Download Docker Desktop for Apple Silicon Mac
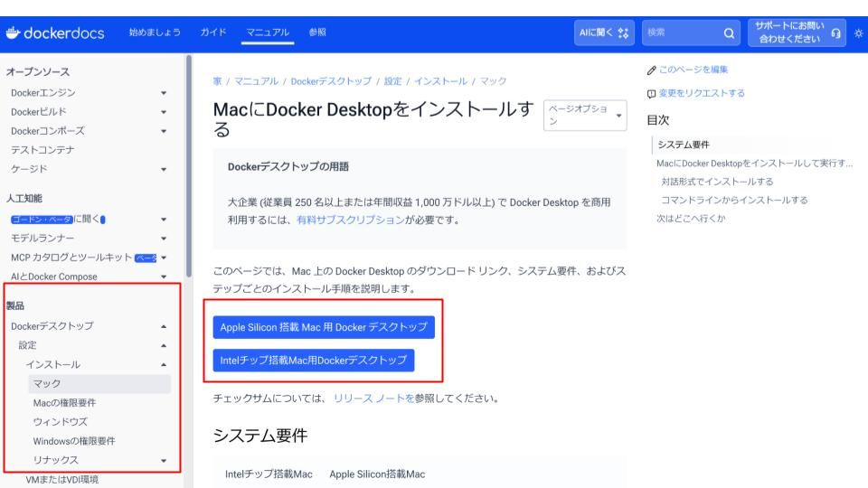Image resolution: width=868 pixels, height=488 pixels. pyautogui.click(x=324, y=326)
